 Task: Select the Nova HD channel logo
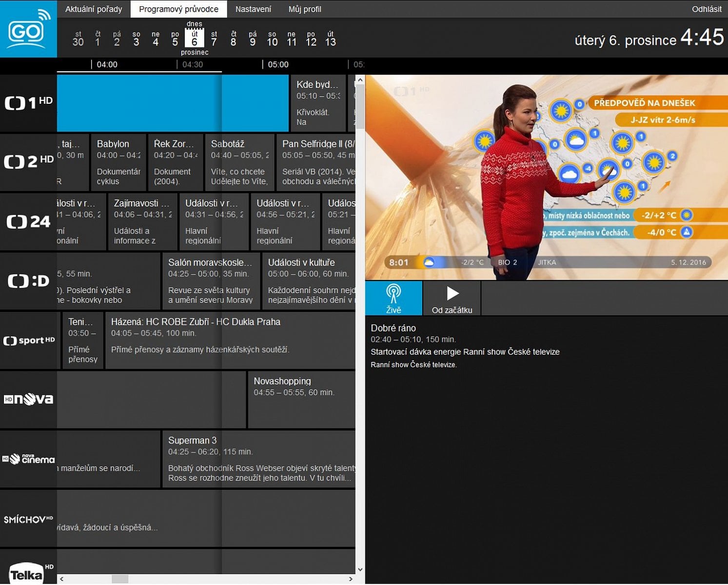(28, 400)
